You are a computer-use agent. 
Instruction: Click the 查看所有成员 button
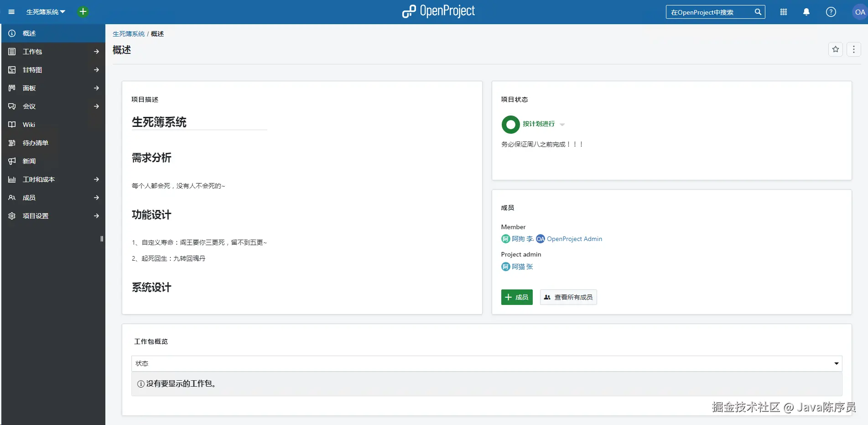(x=568, y=297)
